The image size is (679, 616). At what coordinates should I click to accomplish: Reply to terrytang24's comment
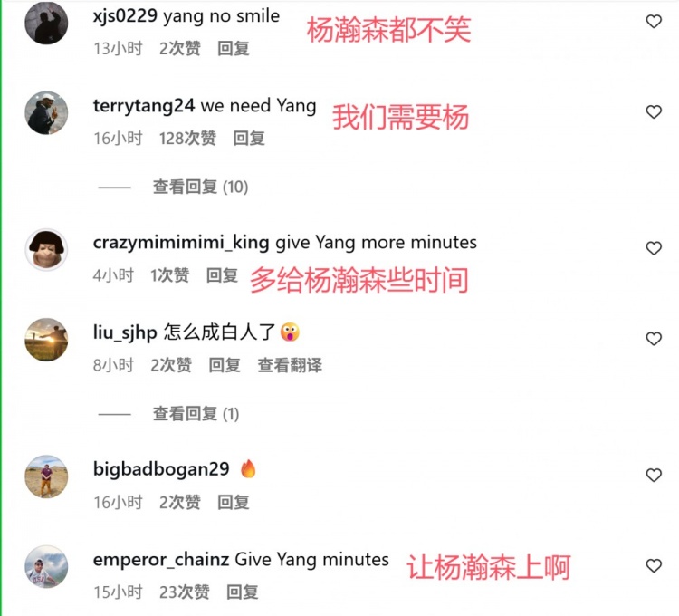point(249,139)
